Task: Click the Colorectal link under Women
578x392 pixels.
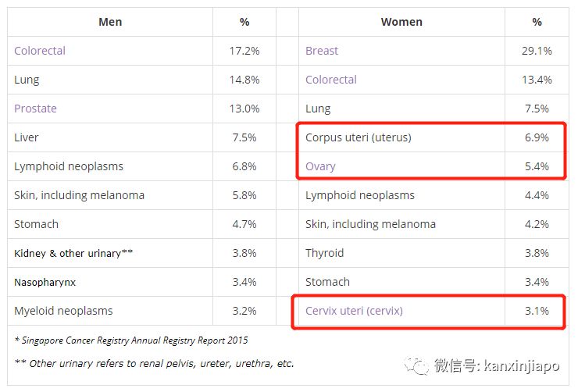Action: (x=331, y=80)
